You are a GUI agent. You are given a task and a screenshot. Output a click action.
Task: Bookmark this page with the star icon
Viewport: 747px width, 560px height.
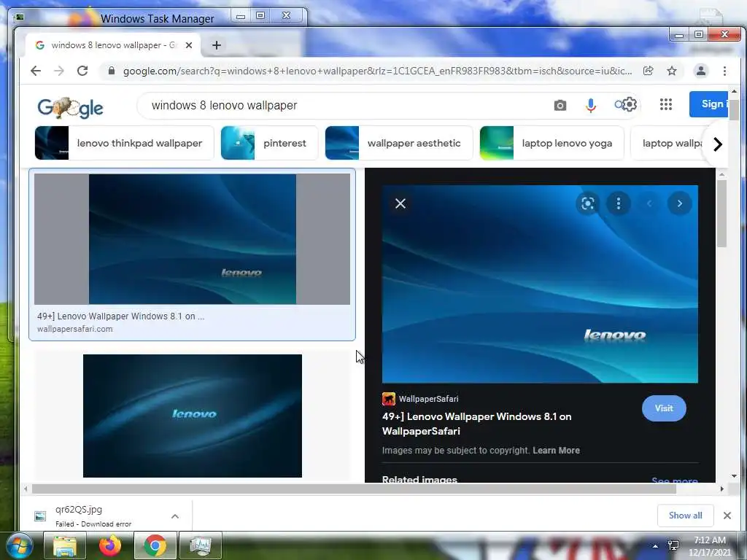click(x=672, y=71)
